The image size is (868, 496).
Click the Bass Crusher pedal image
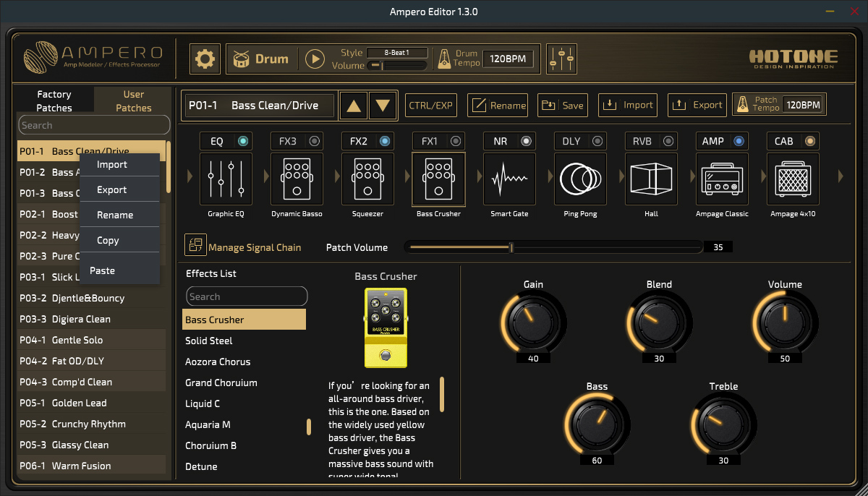(x=386, y=328)
